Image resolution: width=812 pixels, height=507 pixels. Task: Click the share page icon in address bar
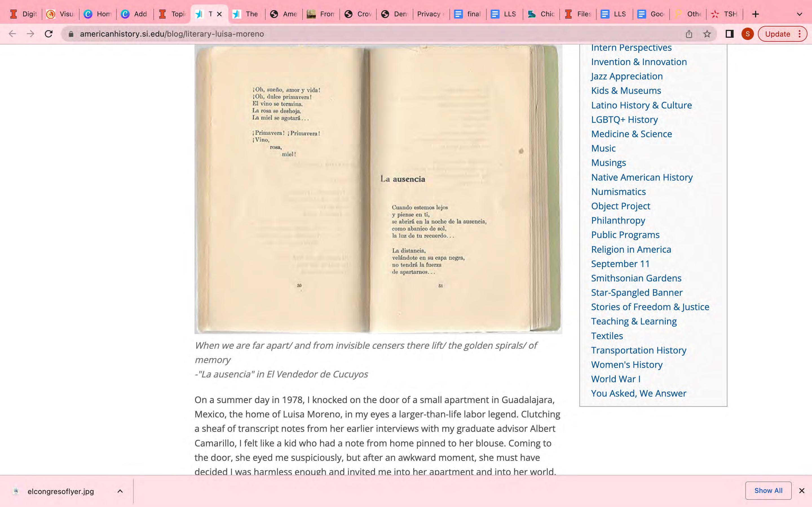pyautogui.click(x=689, y=34)
